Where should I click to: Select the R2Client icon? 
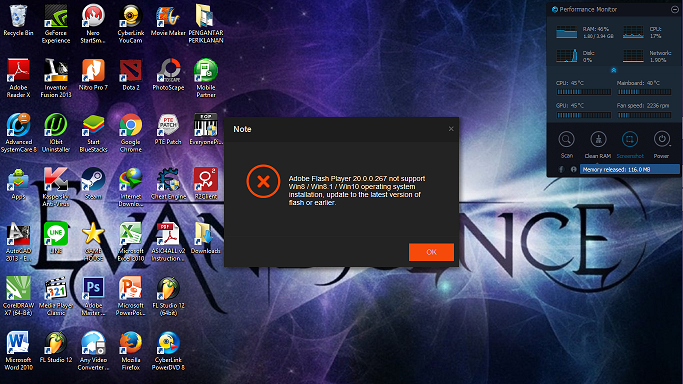(x=206, y=184)
